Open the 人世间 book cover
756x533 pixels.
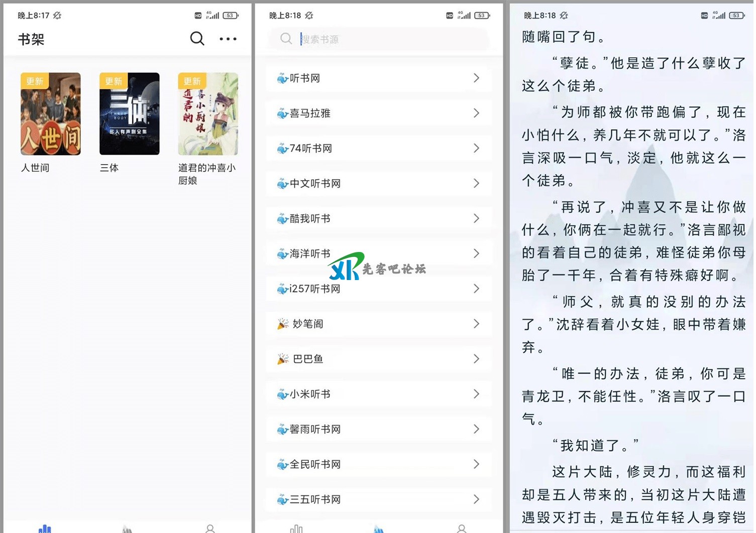pyautogui.click(x=50, y=114)
